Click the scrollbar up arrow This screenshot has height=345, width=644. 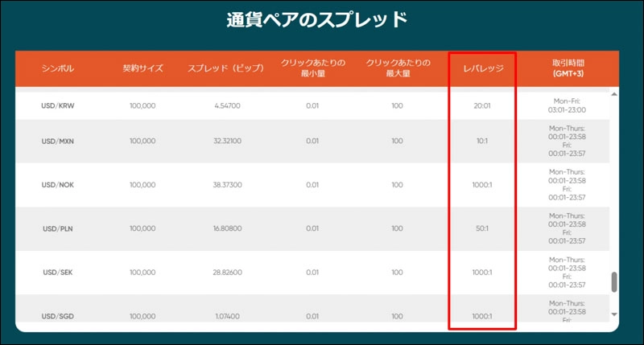[615, 96]
